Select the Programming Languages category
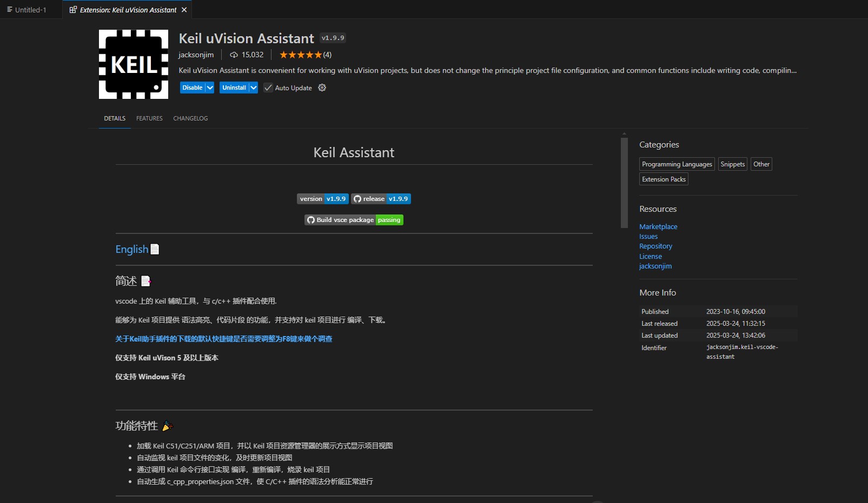This screenshot has width=868, height=503. (677, 164)
